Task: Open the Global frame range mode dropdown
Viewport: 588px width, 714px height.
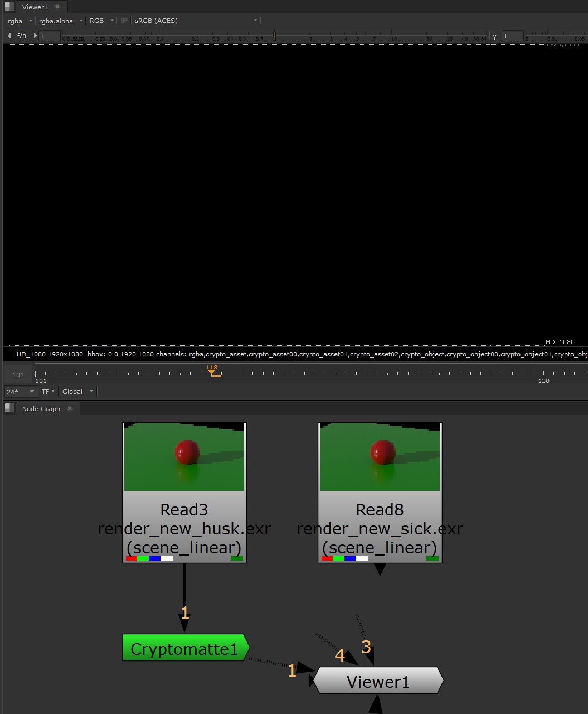Action: coord(76,391)
